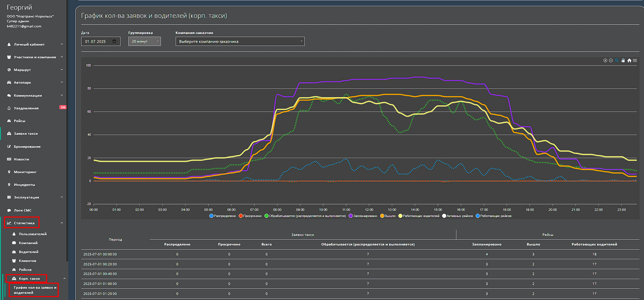Click the chart zoom in plus icon
This screenshot has width=644, height=300.
tap(605, 60)
